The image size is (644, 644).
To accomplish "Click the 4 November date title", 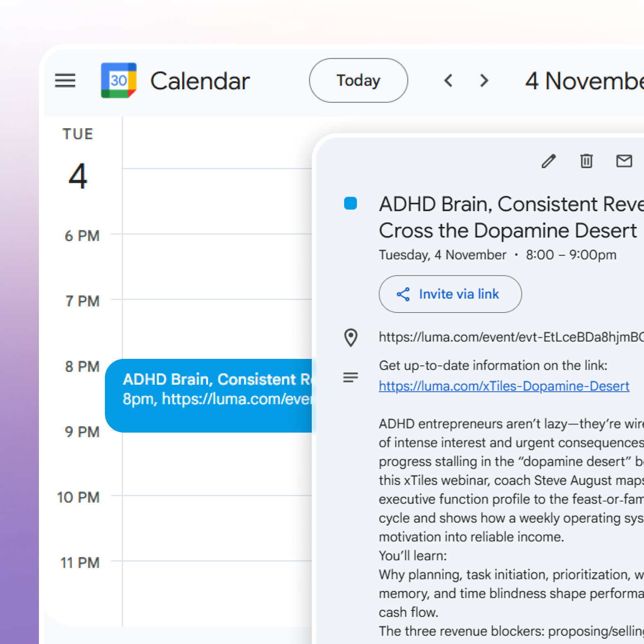I will click(x=584, y=81).
